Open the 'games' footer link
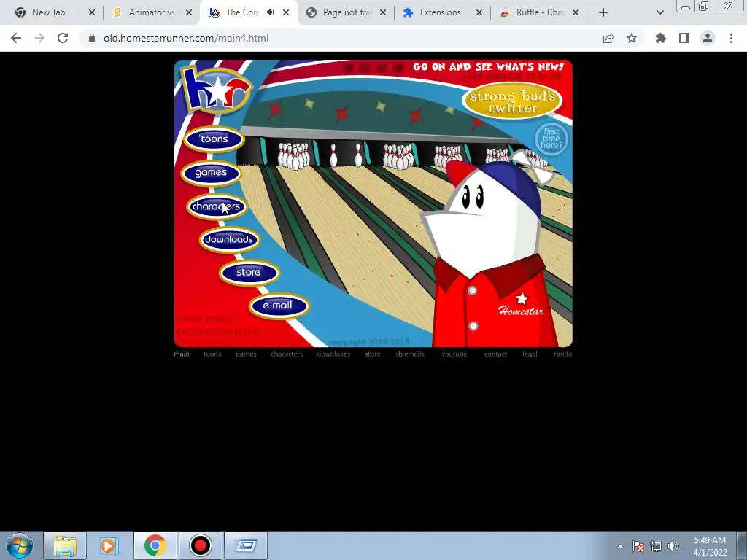Image resolution: width=747 pixels, height=560 pixels. coord(246,354)
